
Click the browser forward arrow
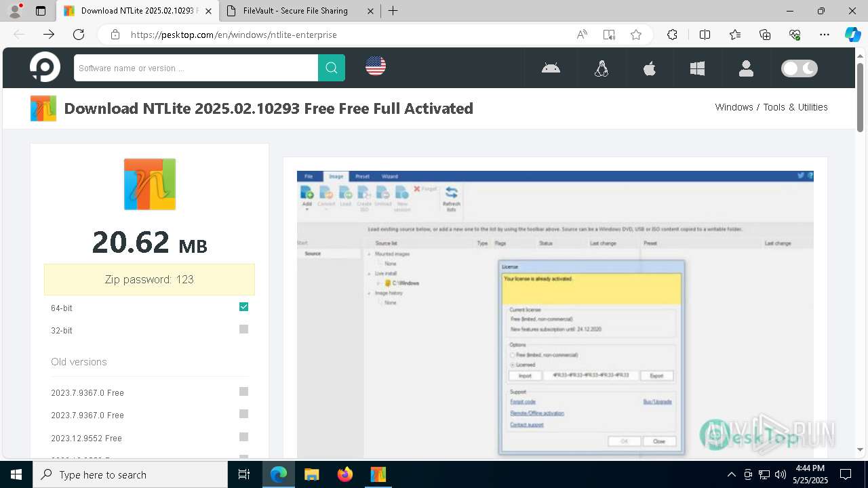[x=49, y=35]
